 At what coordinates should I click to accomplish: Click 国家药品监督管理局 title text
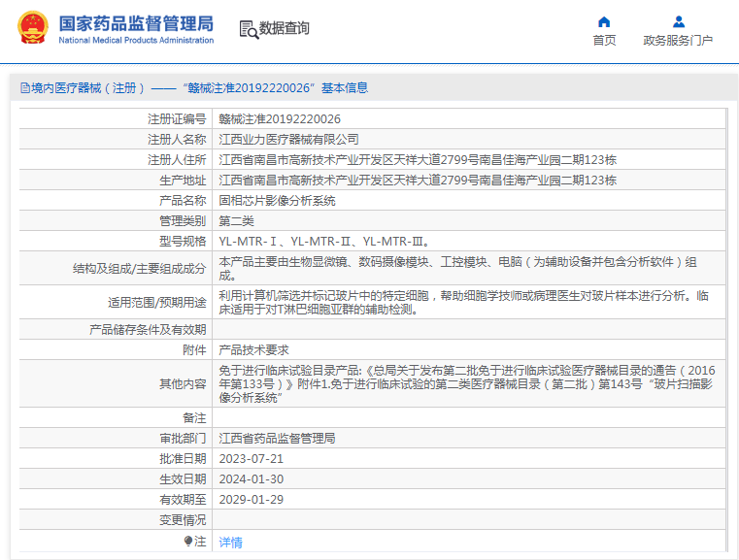pos(136,23)
